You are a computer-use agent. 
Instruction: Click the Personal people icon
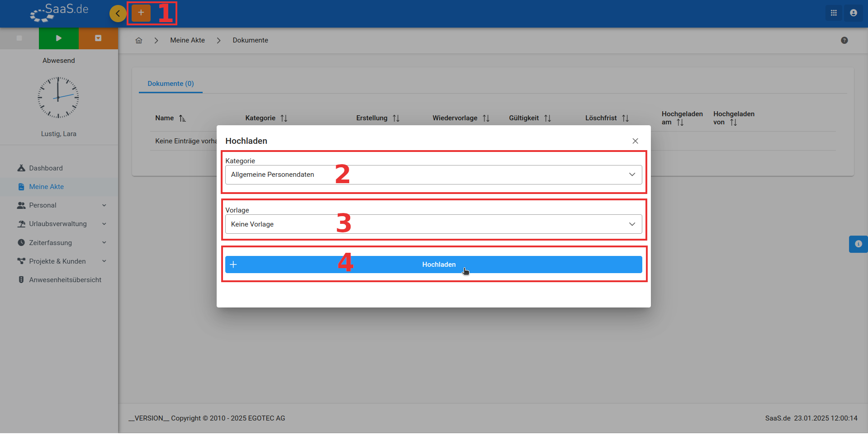pyautogui.click(x=21, y=205)
